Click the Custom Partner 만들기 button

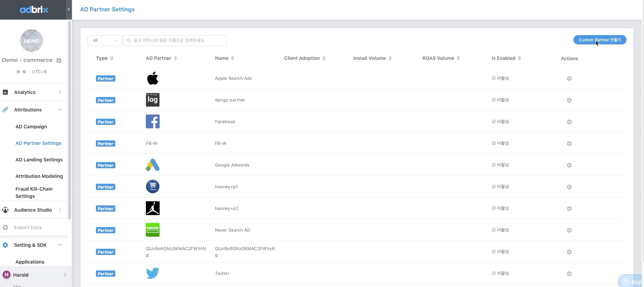(x=600, y=40)
